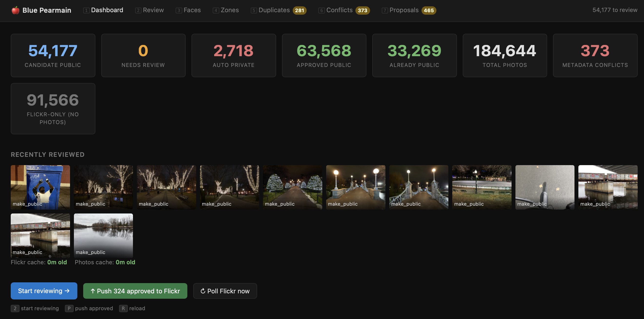The image size is (644, 319).
Task: Open the Zones tab
Action: coord(226,10)
